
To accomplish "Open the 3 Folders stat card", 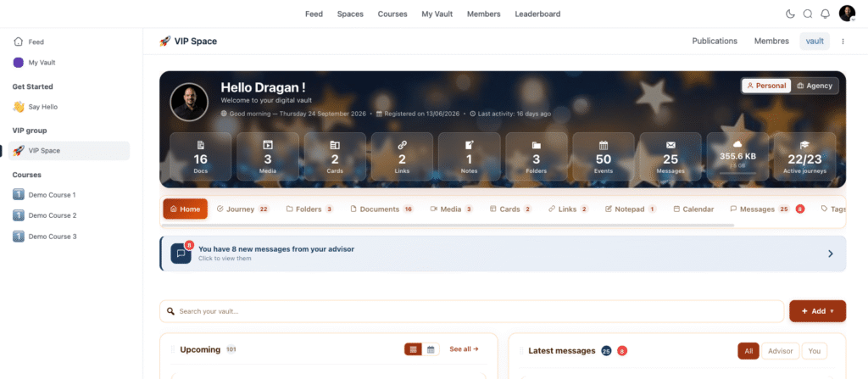I will point(537,156).
